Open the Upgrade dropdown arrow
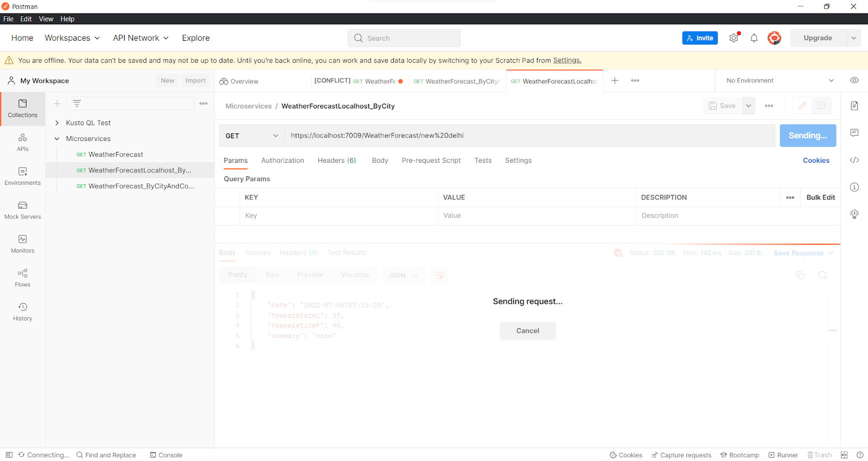 [854, 38]
